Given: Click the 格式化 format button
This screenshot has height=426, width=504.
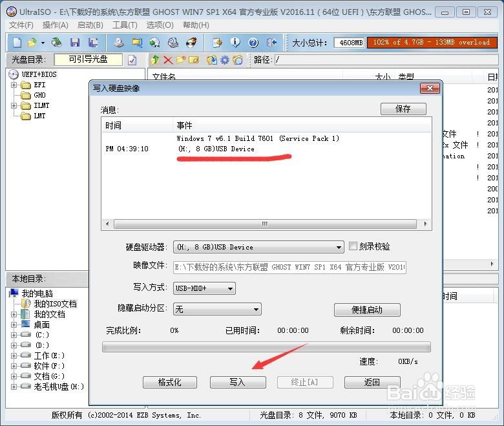Looking at the screenshot, I should pyautogui.click(x=170, y=382).
